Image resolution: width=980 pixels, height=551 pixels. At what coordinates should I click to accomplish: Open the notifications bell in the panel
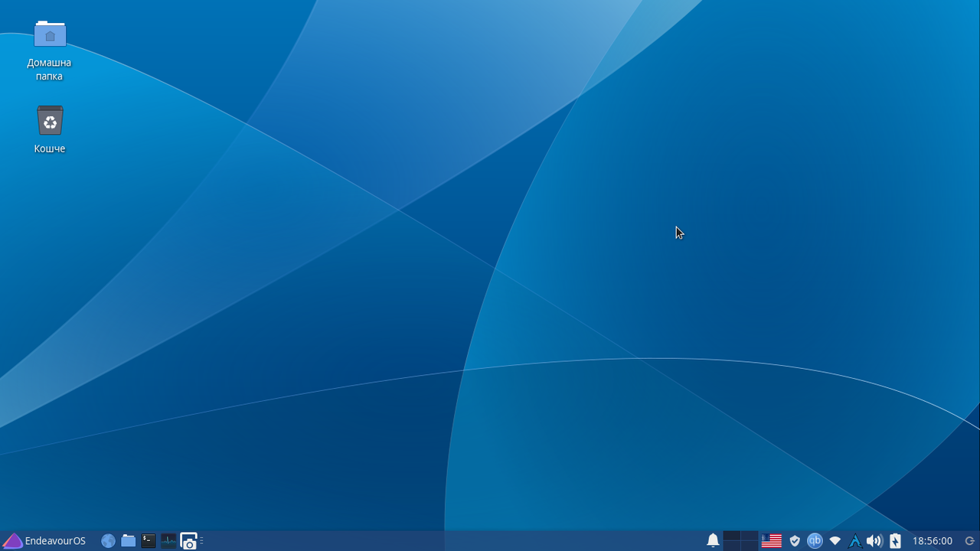coord(713,541)
